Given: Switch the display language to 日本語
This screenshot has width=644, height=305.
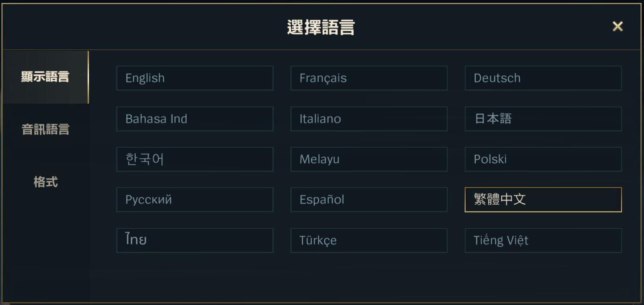Looking at the screenshot, I should pyautogui.click(x=543, y=119).
